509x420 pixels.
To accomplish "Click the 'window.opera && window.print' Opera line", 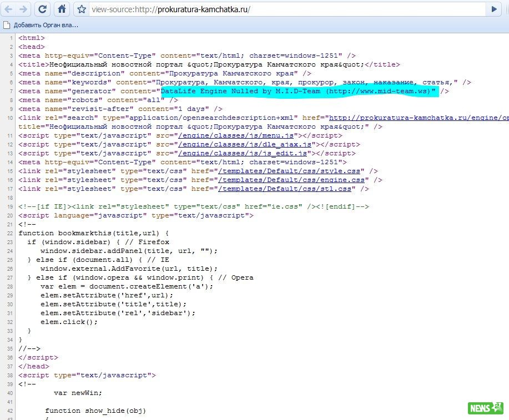I will pyautogui.click(x=140, y=277).
